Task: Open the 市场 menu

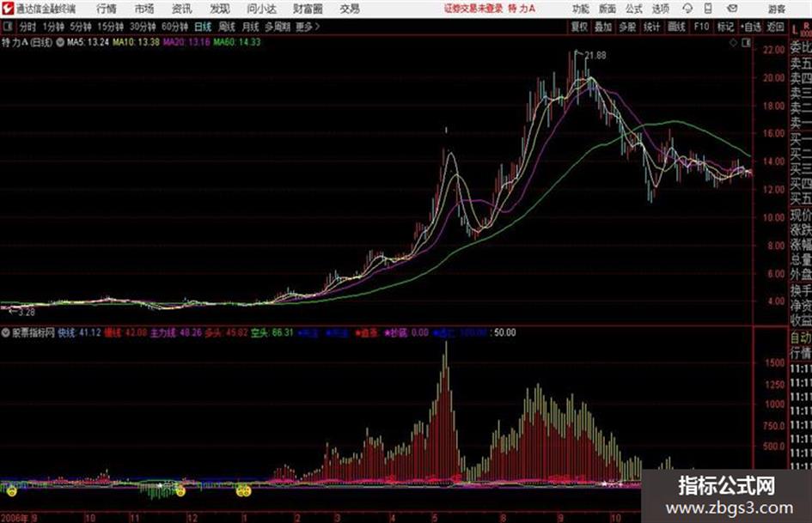Action: (x=144, y=9)
